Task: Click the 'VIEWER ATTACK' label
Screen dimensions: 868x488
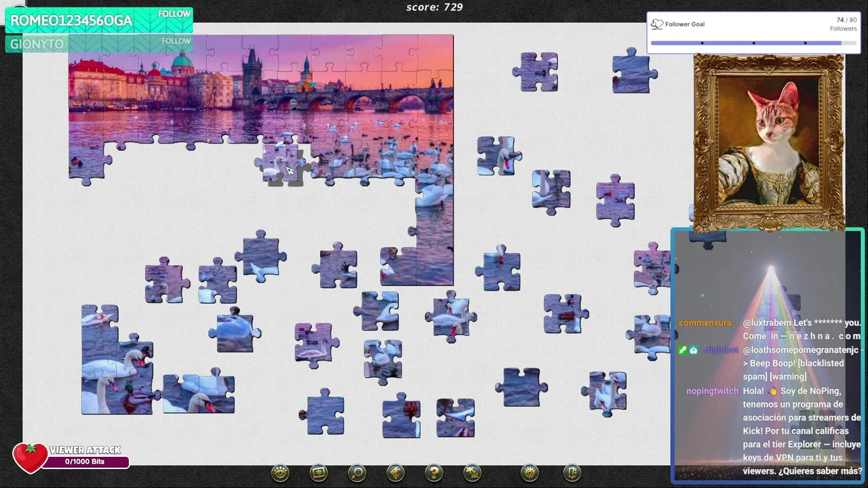Action: tap(85, 450)
